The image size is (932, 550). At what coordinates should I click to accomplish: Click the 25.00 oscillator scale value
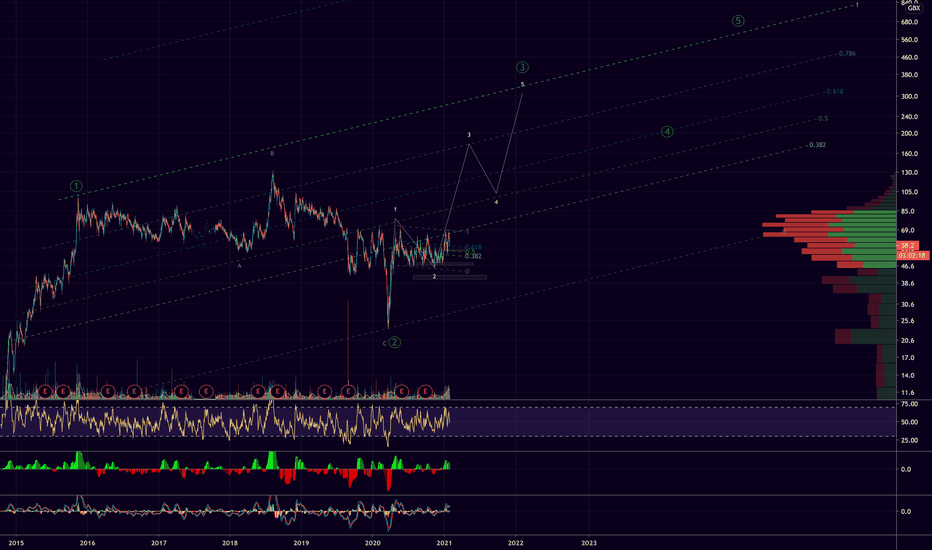909,441
